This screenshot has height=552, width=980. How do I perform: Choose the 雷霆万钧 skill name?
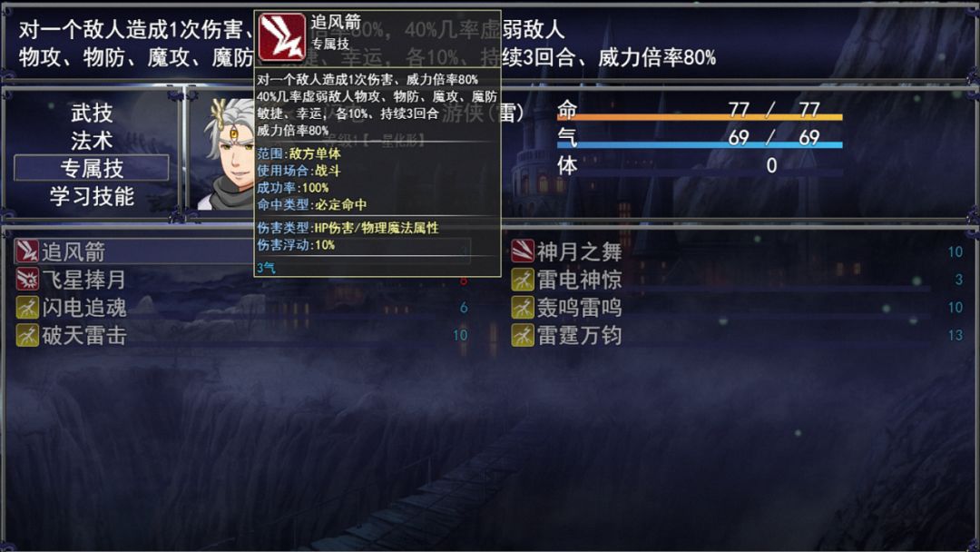pyautogui.click(x=579, y=336)
